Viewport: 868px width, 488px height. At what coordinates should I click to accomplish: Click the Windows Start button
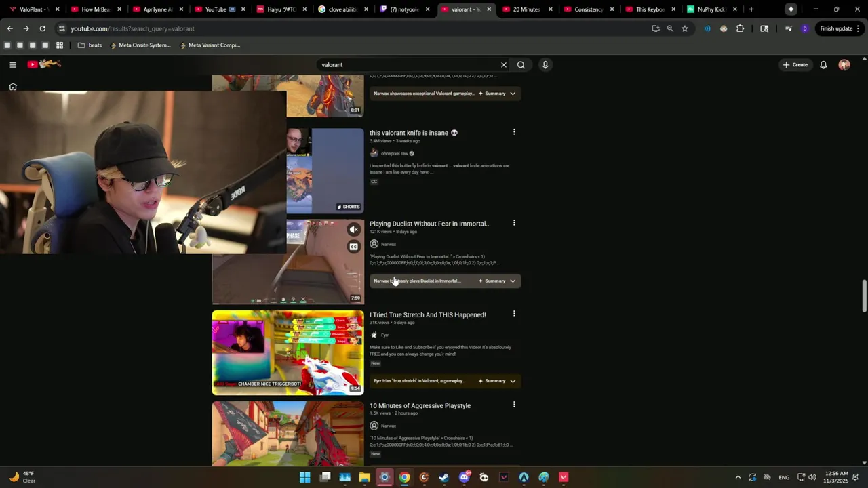305,477
